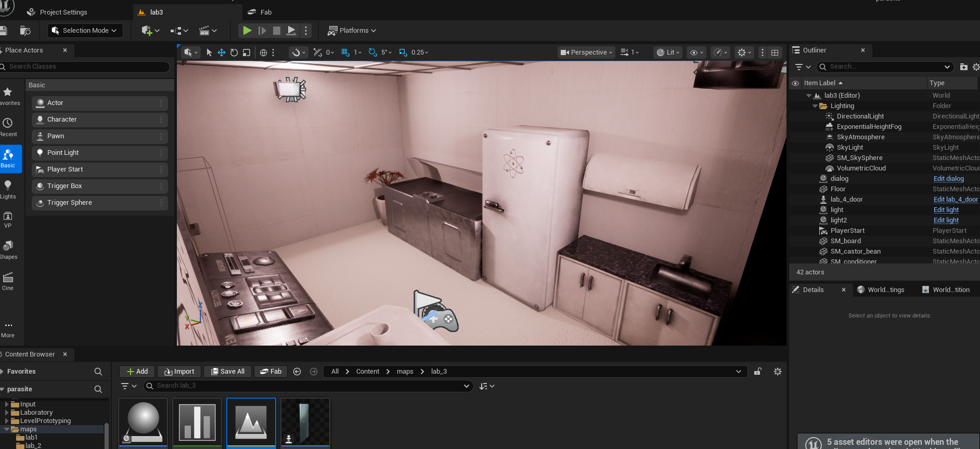Viewport: 980px width, 449px height.
Task: Select the Scale transform tool
Action: (247, 52)
